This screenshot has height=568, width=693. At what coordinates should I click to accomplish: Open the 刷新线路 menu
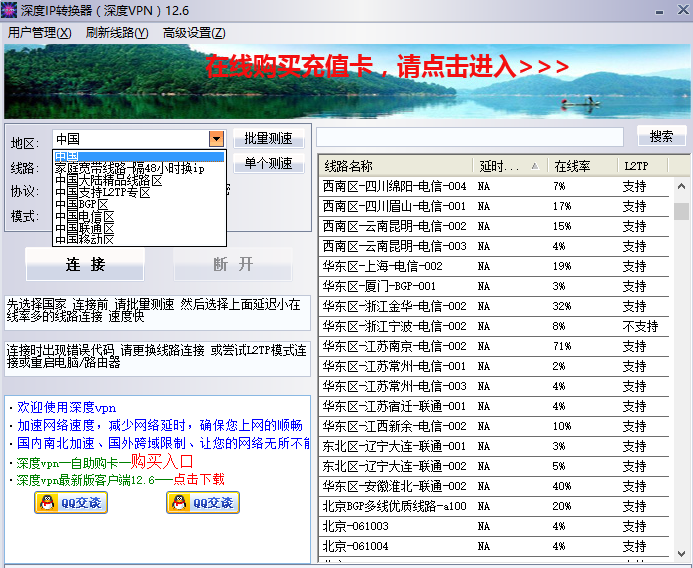tap(117, 32)
